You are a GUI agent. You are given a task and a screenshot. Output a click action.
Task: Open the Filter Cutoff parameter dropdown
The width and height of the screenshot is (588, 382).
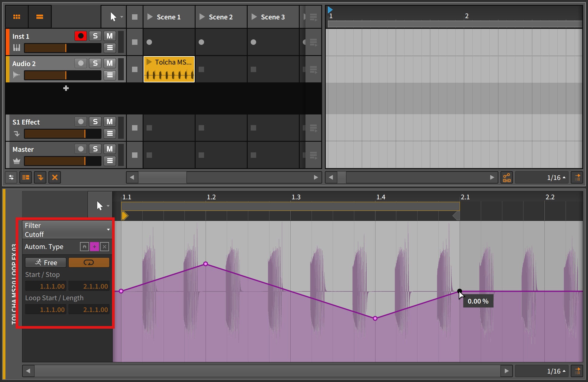(x=108, y=230)
